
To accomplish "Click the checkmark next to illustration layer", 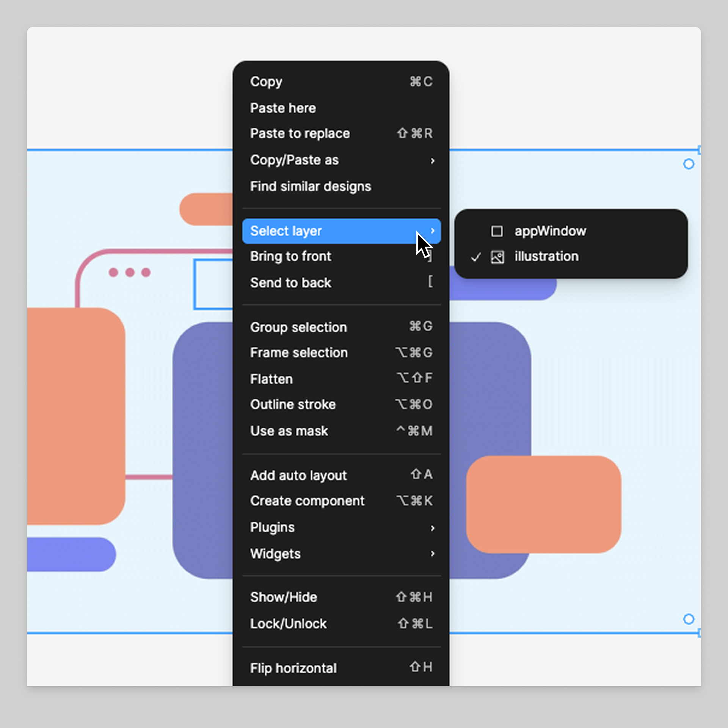I will tap(475, 257).
